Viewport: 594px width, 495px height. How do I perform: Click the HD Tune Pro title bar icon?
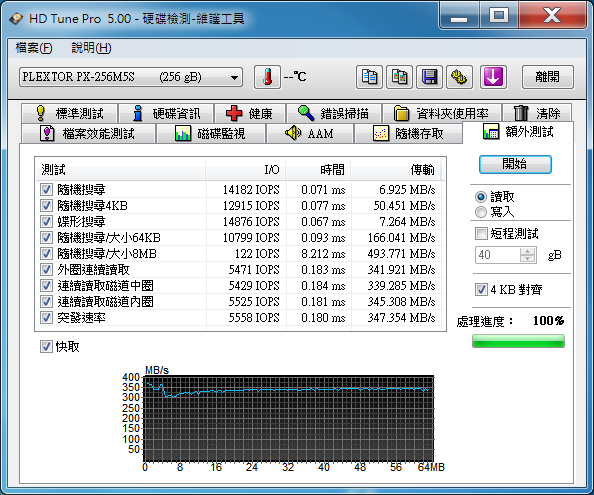coord(16,18)
